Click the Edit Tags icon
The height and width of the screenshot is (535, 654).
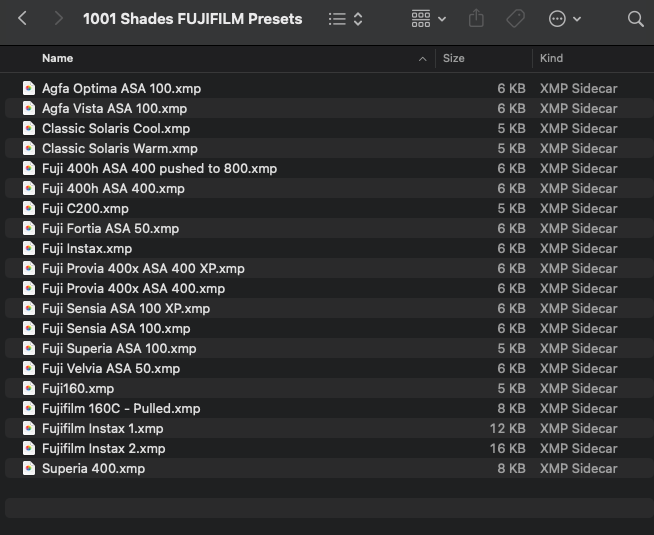tap(516, 19)
